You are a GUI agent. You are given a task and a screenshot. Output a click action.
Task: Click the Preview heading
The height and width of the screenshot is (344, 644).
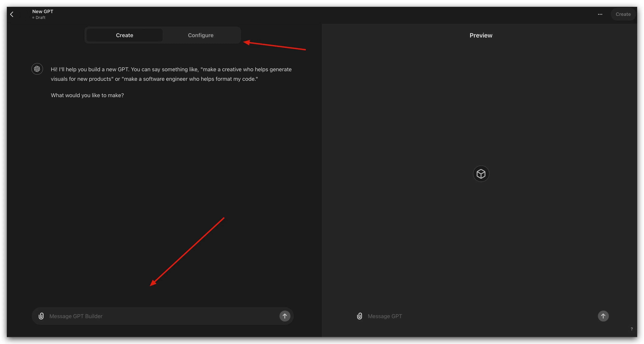pos(481,35)
